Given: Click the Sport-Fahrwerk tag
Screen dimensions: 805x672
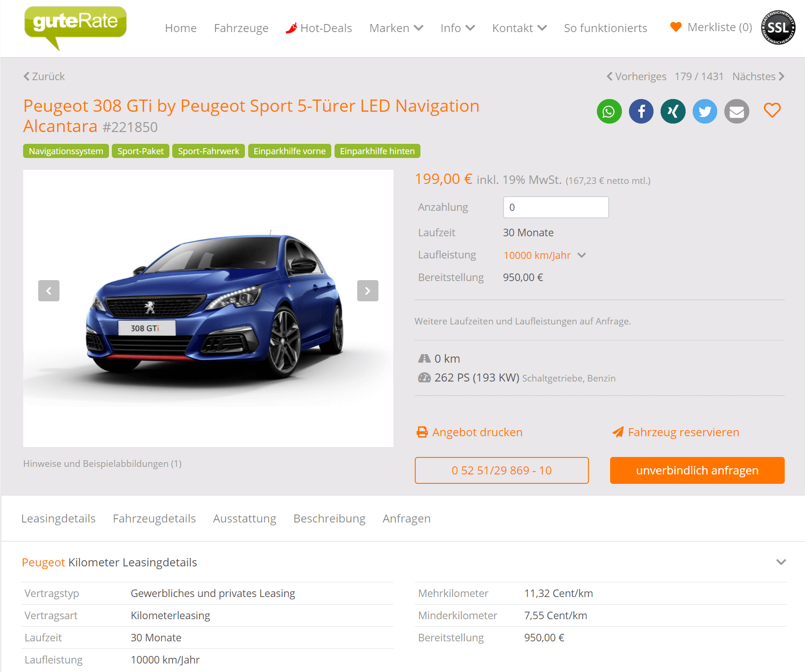Looking at the screenshot, I should point(209,151).
